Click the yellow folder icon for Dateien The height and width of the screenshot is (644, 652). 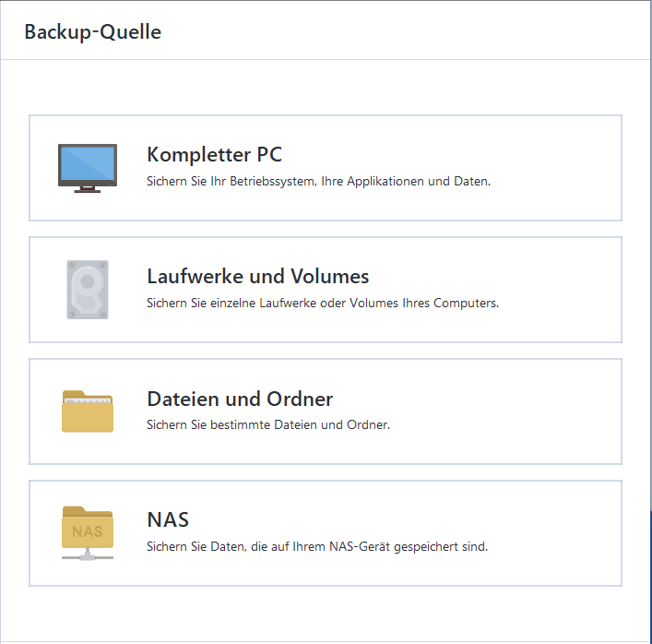[88, 411]
